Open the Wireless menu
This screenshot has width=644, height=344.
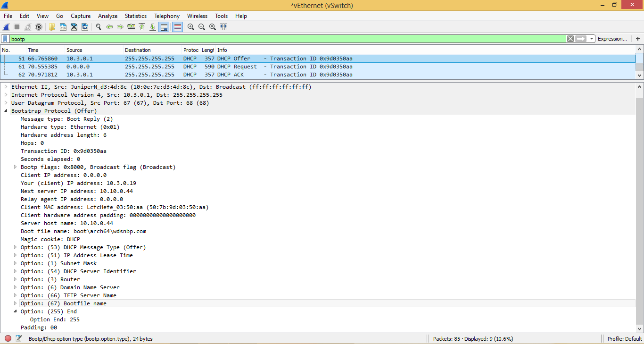pos(197,16)
